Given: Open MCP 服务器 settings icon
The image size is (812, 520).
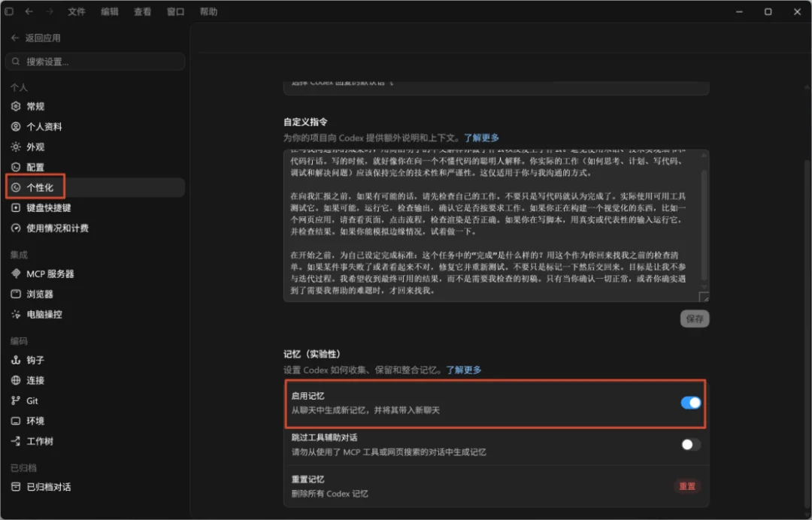Looking at the screenshot, I should [x=16, y=274].
